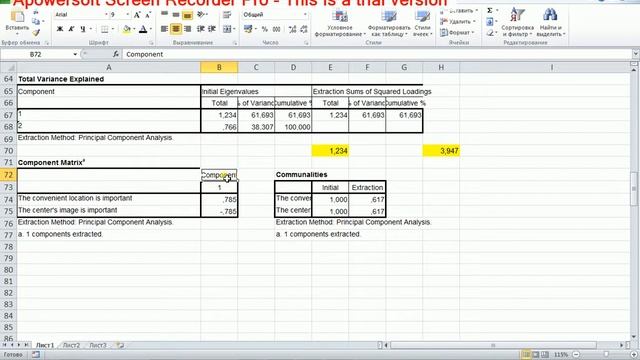Open the Форматировать как таблицу dropdown
The image size is (640, 360).
click(x=389, y=24)
